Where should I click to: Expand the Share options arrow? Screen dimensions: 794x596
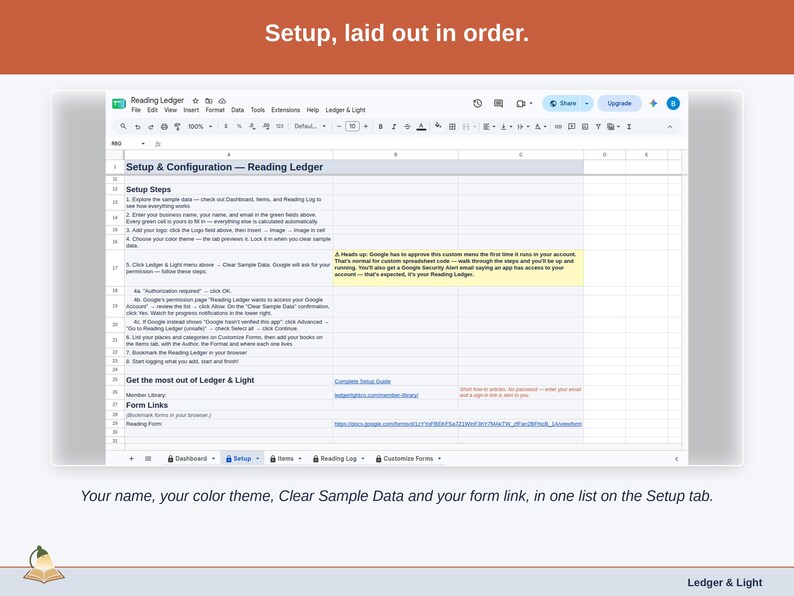click(x=586, y=103)
